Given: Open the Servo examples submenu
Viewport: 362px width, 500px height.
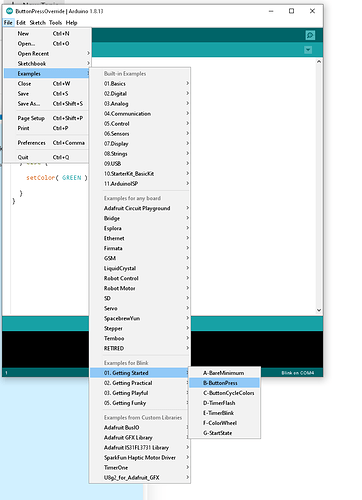Looking at the screenshot, I should pyautogui.click(x=140, y=308).
